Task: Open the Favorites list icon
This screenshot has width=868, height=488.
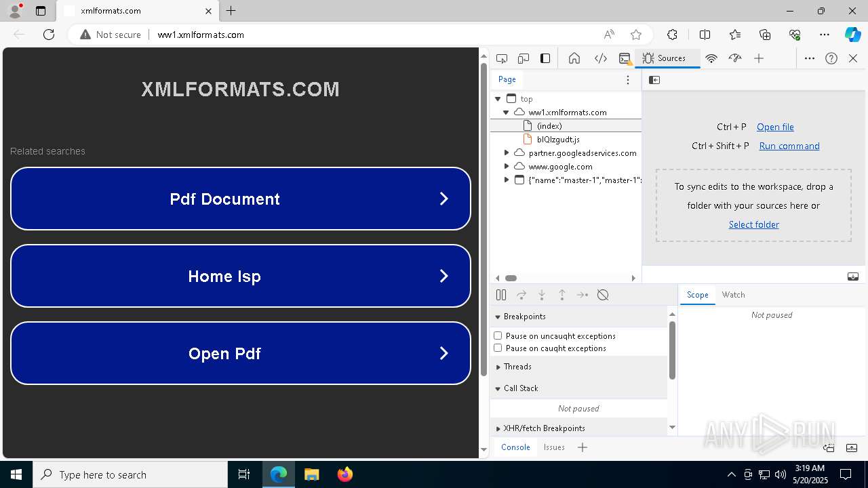Action: pyautogui.click(x=735, y=35)
